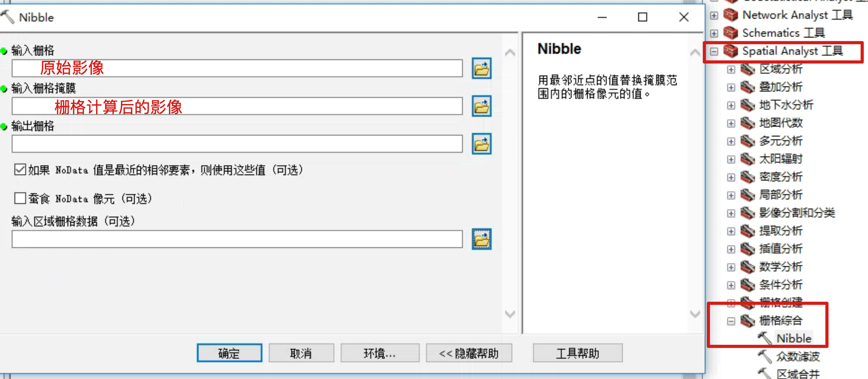Expand the 密度分析 toolset

click(731, 177)
